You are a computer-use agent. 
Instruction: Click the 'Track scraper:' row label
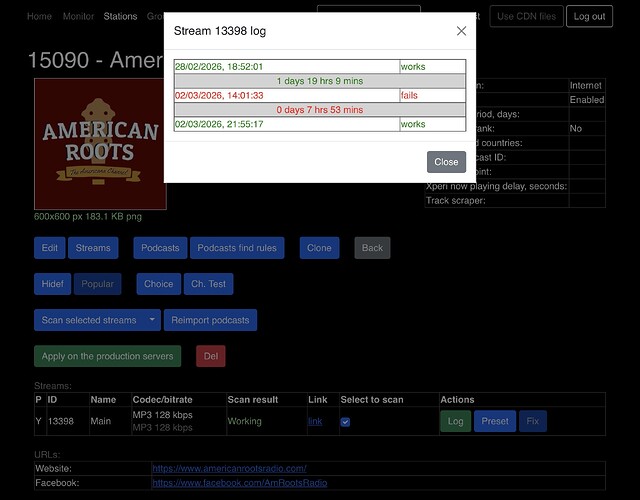(x=456, y=201)
